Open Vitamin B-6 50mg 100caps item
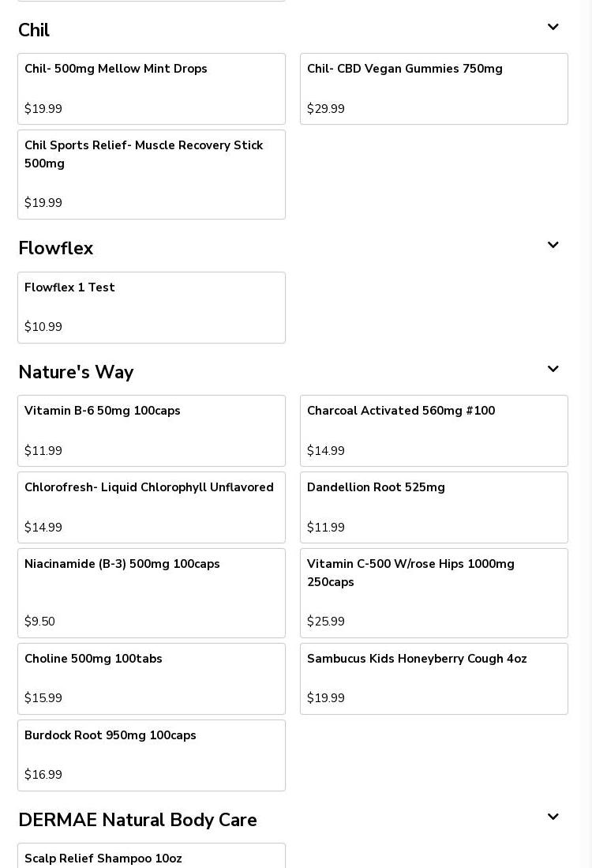The width and height of the screenshot is (592, 868). tap(152, 430)
